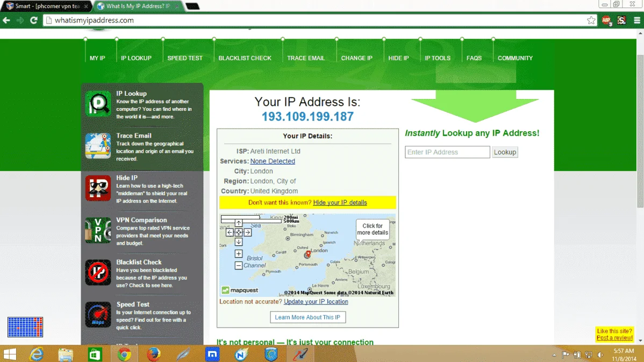Click the browser back arrow
This screenshot has height=362, width=644.
click(x=6, y=20)
